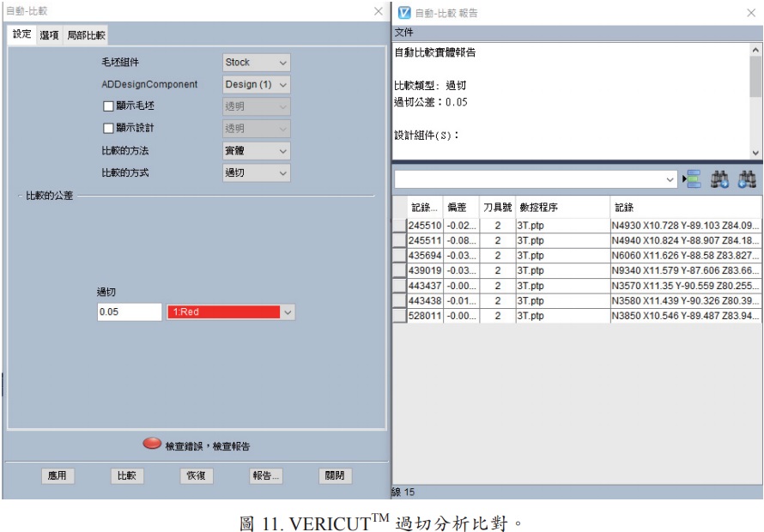
Task: Open the ADDesignComponent Design (1) dropdown
Action: point(257,84)
